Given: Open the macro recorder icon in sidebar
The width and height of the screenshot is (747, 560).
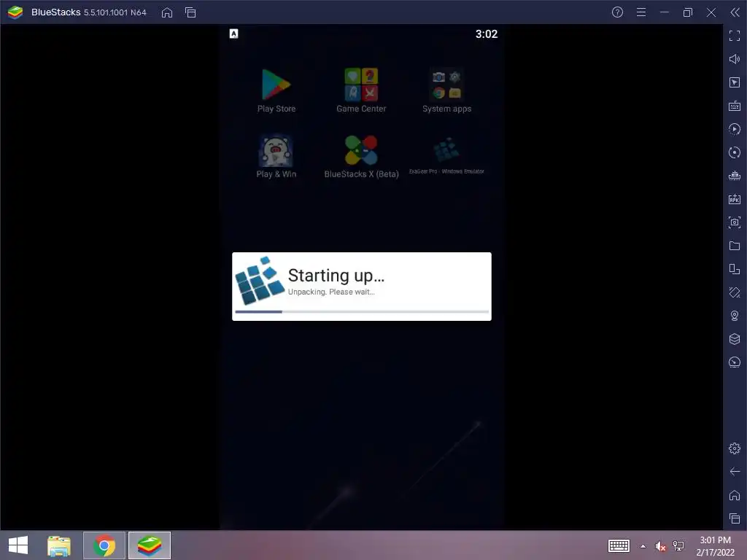Looking at the screenshot, I should pos(735,129).
